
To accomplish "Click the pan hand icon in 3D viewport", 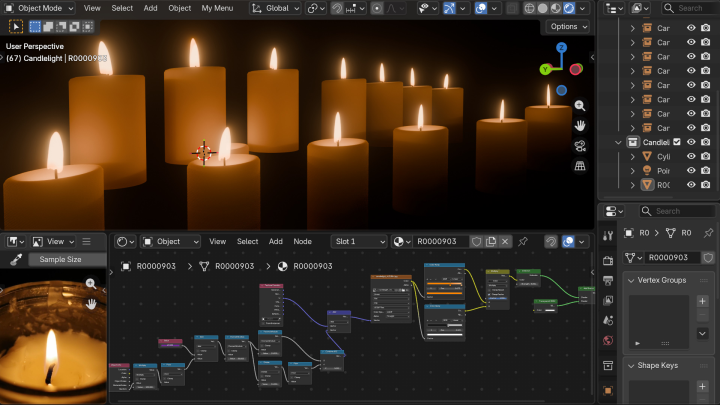I will [x=580, y=126].
